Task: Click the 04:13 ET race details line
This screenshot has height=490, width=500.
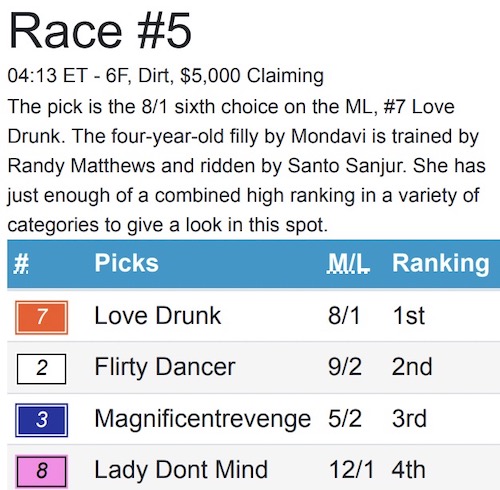Action: (166, 76)
